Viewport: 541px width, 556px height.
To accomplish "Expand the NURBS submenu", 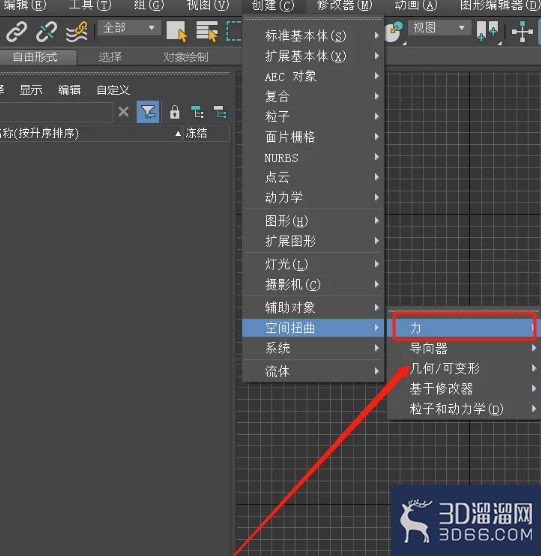I will coord(313,157).
